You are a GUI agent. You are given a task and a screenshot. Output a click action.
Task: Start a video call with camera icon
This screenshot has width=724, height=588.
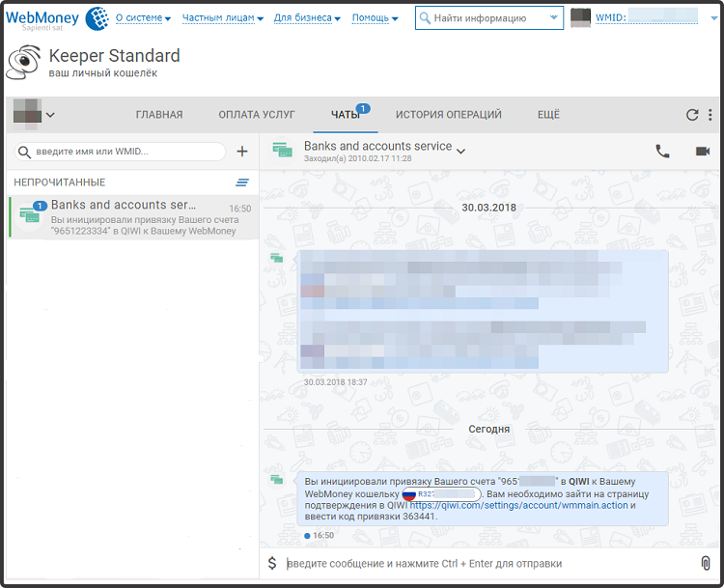tap(703, 151)
